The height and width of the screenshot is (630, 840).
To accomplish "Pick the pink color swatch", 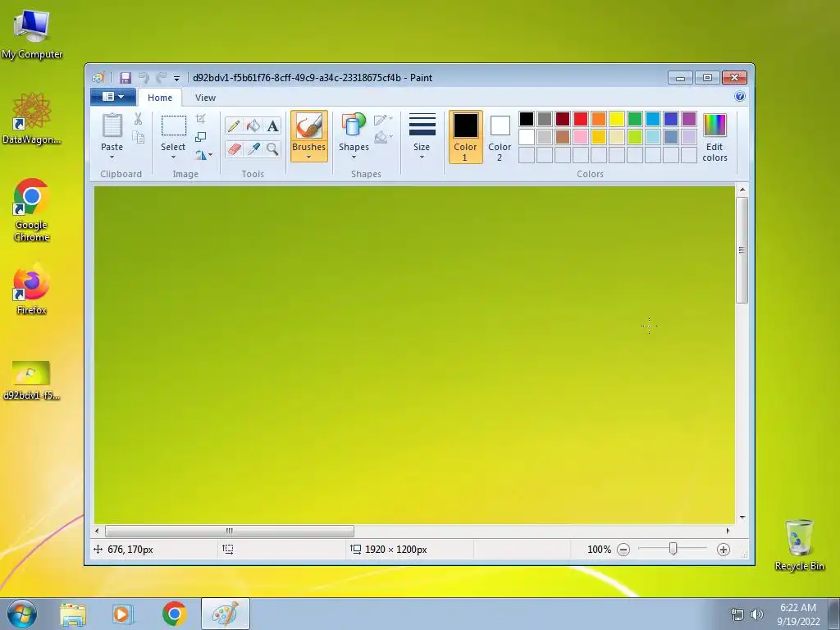I will [581, 137].
